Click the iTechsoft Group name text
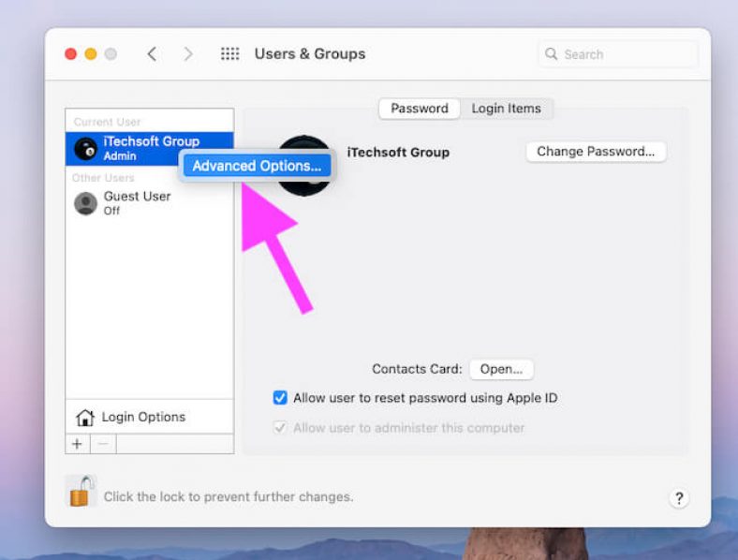The image size is (738, 560). coord(398,153)
